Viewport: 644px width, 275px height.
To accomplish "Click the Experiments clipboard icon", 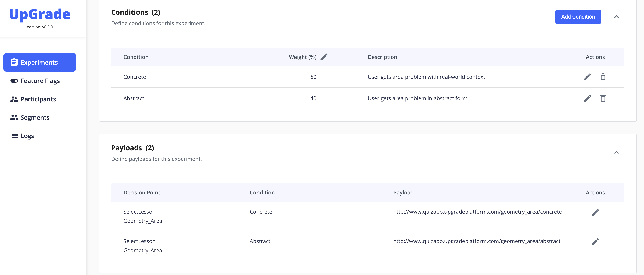I will coord(14,62).
